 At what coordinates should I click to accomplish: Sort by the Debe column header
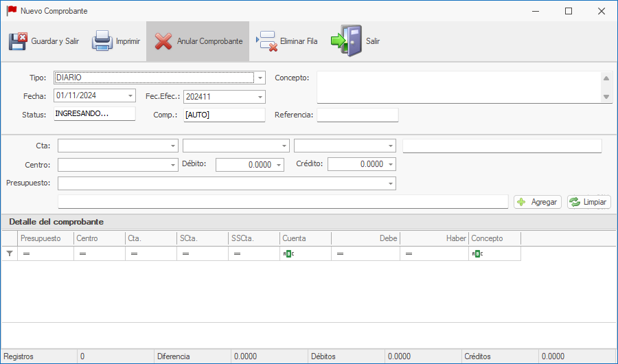coord(366,238)
